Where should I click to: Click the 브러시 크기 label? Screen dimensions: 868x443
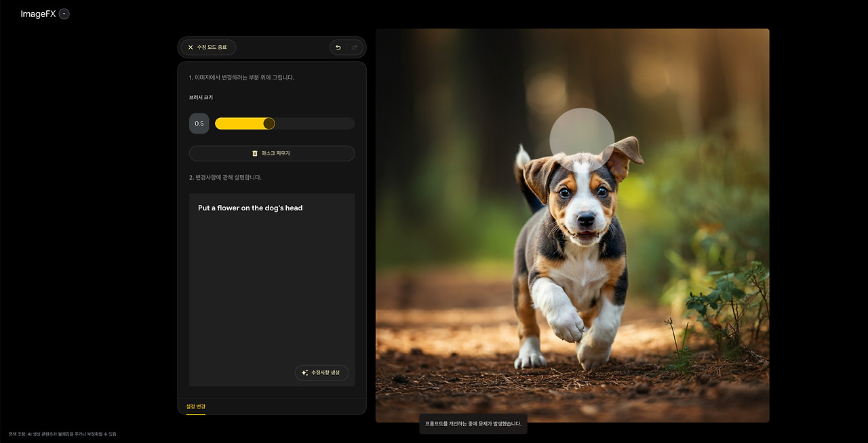pyautogui.click(x=201, y=98)
